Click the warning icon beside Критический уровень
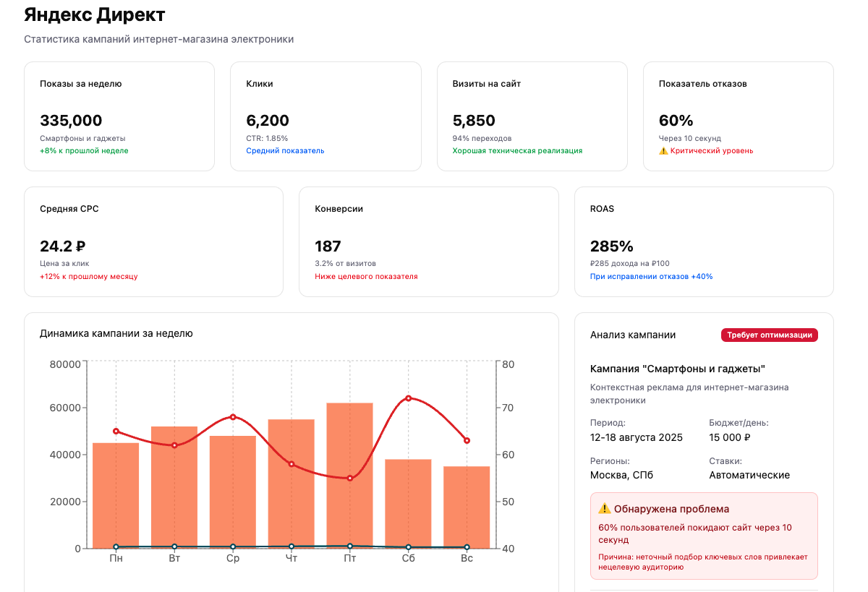This screenshot has width=868, height=592. pyautogui.click(x=663, y=150)
